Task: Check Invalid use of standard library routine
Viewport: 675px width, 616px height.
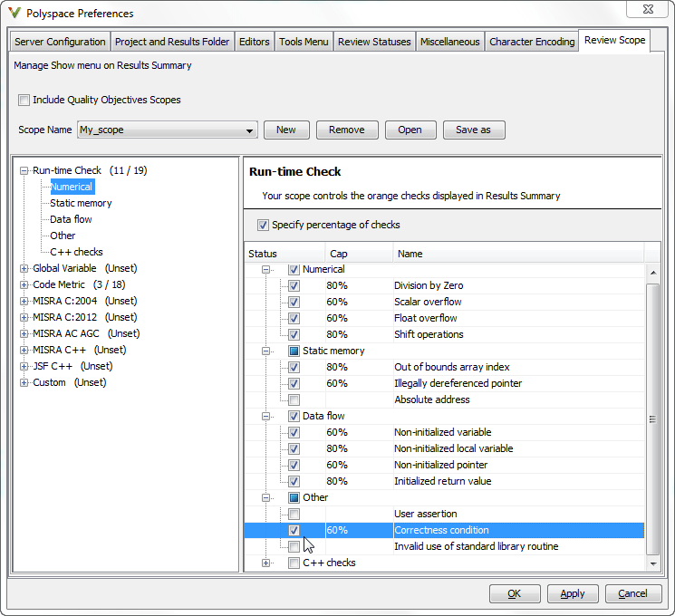Action: [294, 546]
